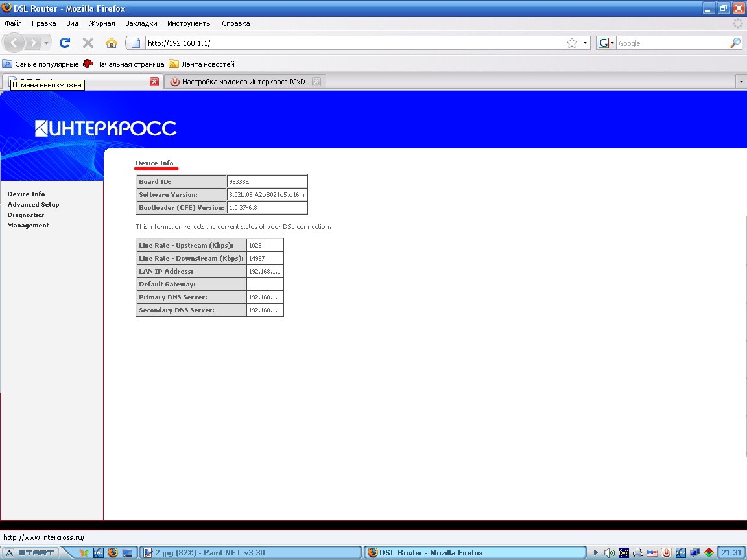Bookmark this page with star icon
The height and width of the screenshot is (560, 747).
pos(571,43)
